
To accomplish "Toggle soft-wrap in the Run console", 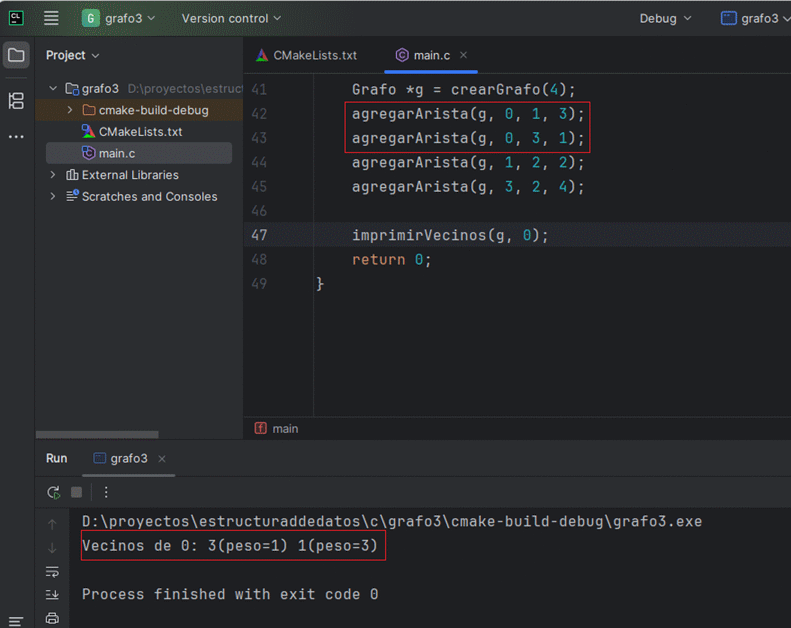I will pos(52,571).
